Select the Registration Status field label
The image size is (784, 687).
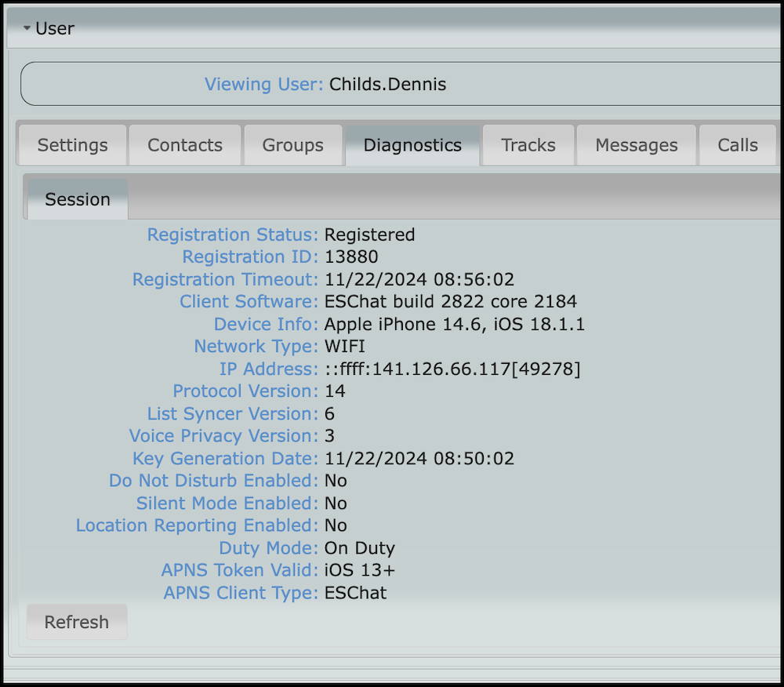pyautogui.click(x=232, y=234)
